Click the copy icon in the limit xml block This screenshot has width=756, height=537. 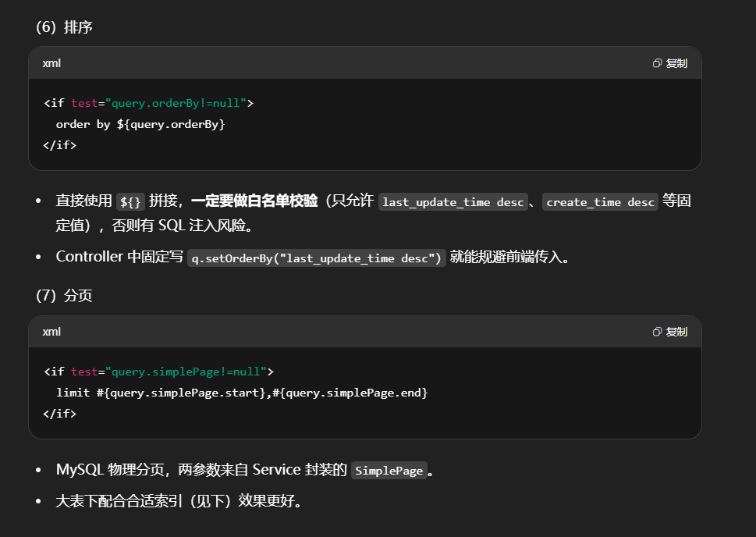657,332
